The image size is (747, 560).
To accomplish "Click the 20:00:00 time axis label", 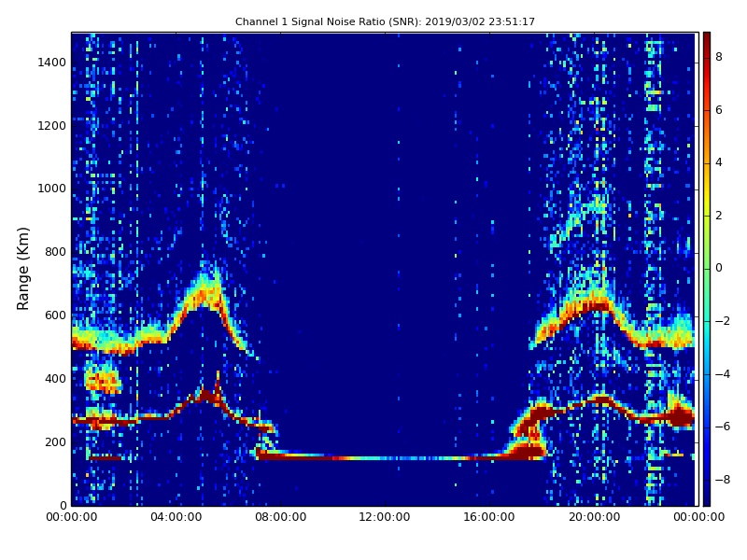I will (x=594, y=517).
